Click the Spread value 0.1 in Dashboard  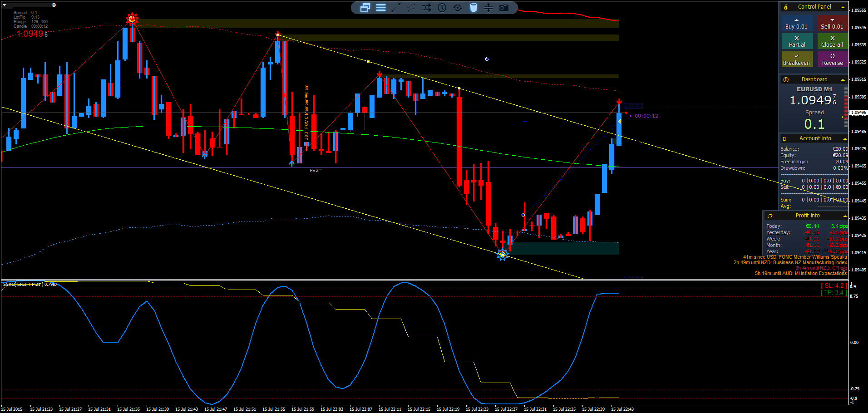[x=814, y=124]
